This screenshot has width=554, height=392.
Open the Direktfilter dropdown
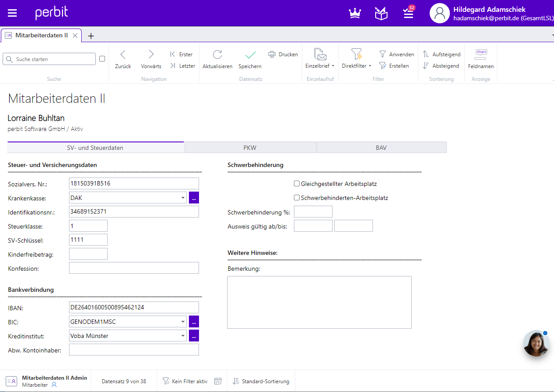[x=356, y=65]
